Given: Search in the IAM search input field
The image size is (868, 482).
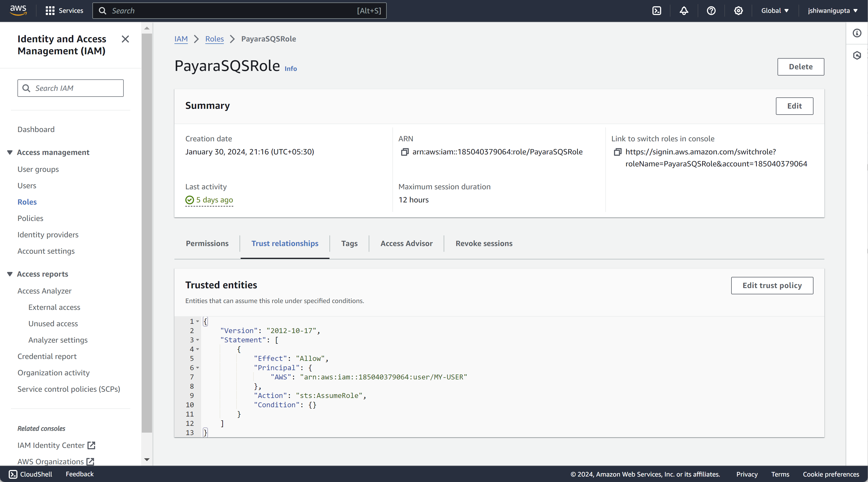Looking at the screenshot, I should coord(71,88).
